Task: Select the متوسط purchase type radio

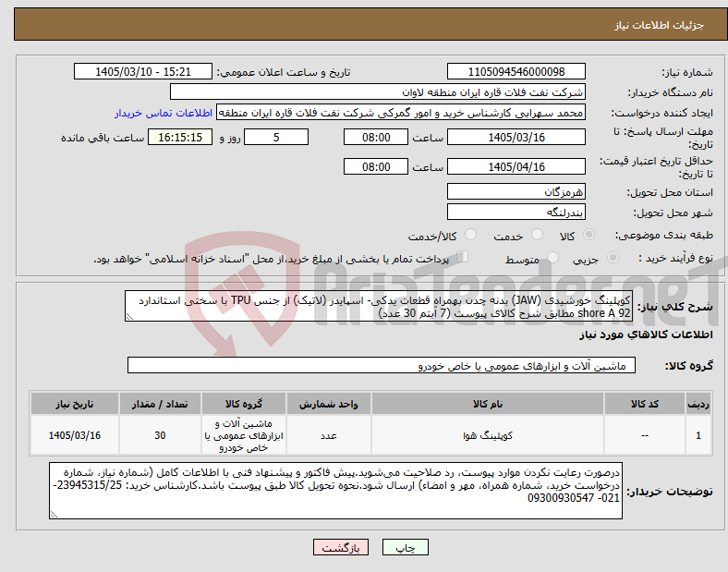Action: tap(552, 258)
